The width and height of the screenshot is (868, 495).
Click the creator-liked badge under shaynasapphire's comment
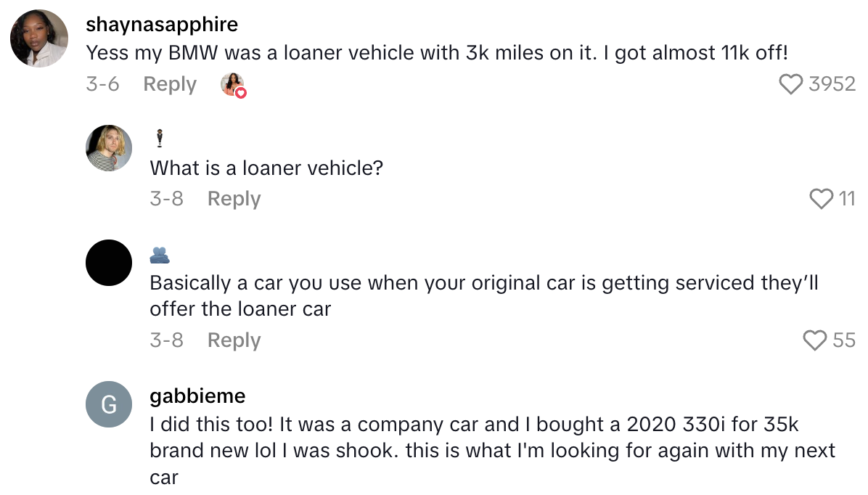click(x=232, y=84)
